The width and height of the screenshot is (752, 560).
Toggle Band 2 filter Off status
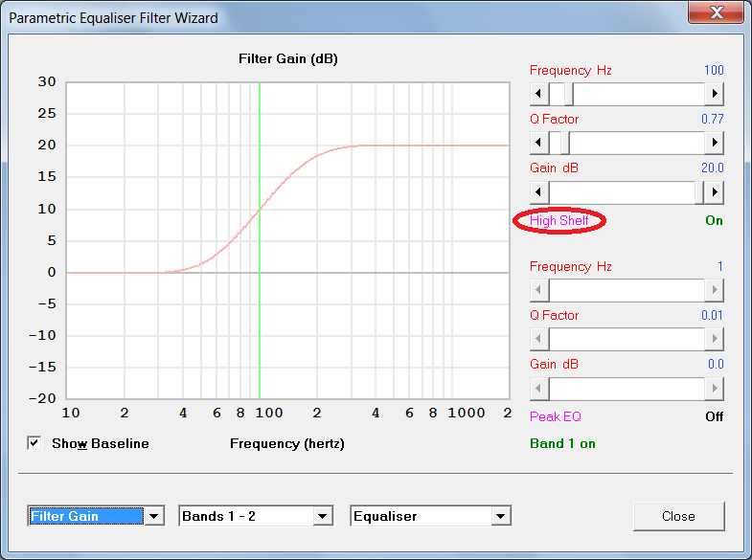click(x=714, y=416)
